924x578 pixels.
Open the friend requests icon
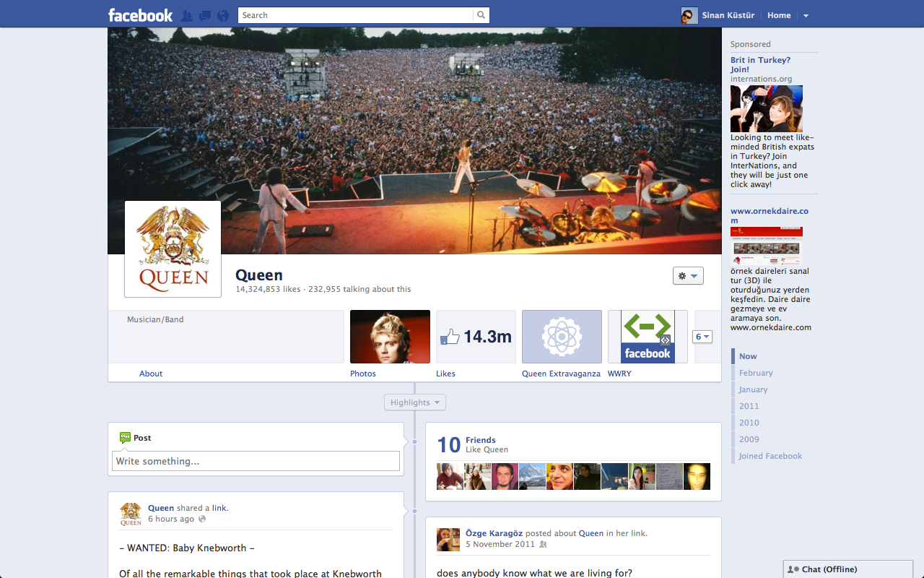pos(187,15)
